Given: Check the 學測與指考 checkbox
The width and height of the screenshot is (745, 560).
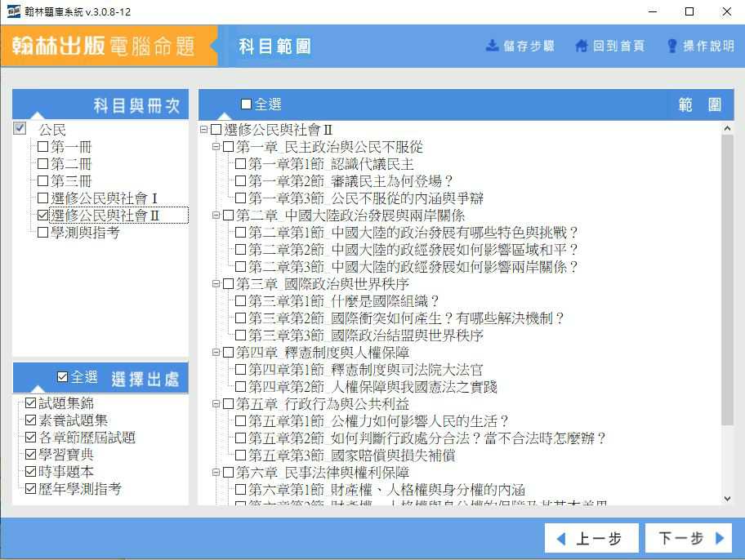Looking at the screenshot, I should point(42,233).
